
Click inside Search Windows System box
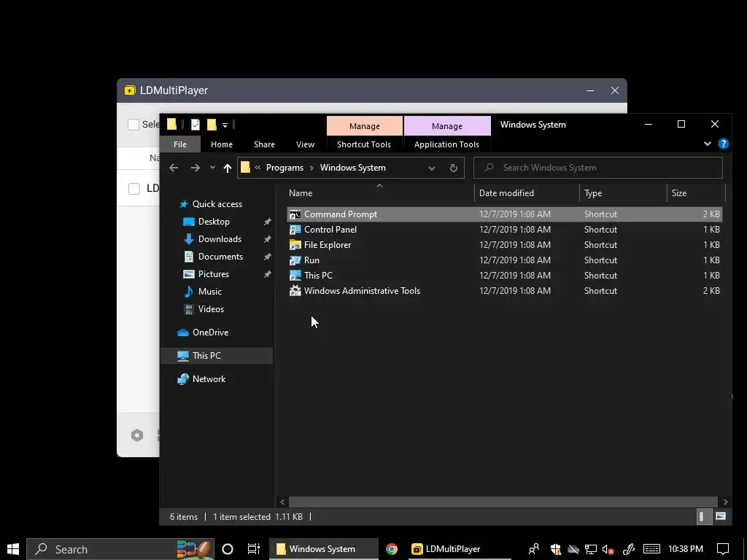(598, 168)
